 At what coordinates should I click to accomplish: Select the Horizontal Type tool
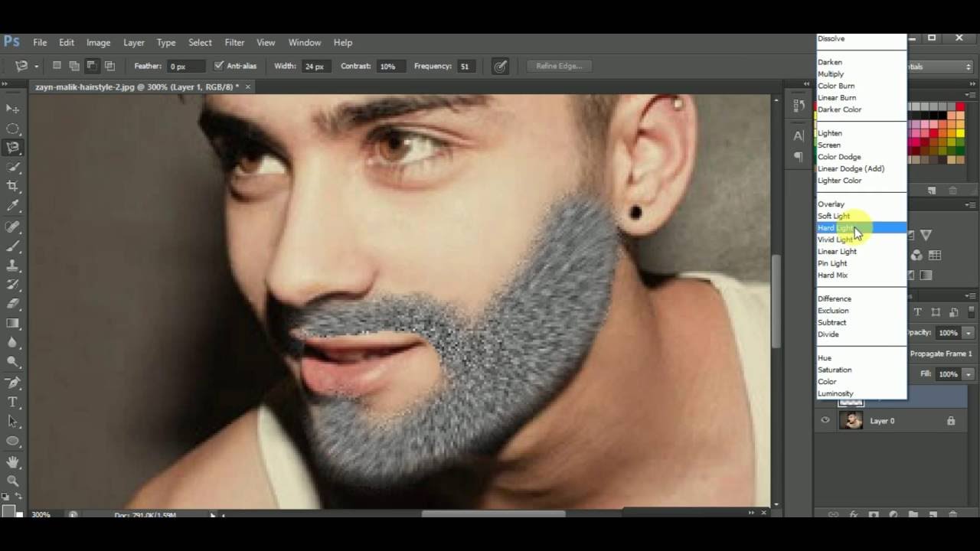tap(12, 402)
